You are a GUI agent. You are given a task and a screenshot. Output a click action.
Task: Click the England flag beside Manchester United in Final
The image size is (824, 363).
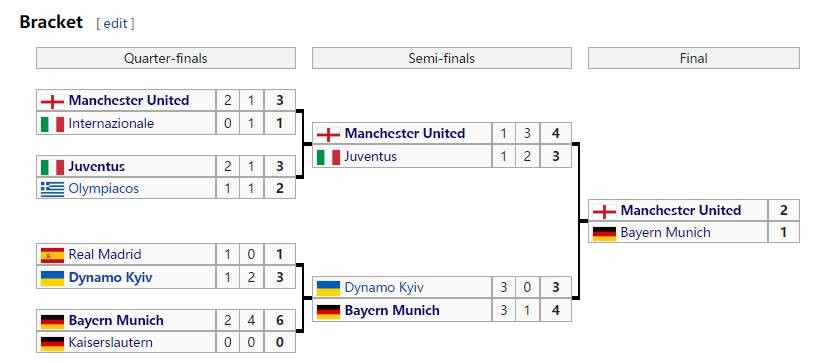604,211
